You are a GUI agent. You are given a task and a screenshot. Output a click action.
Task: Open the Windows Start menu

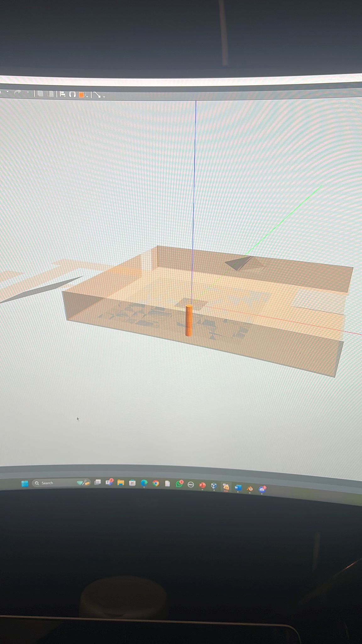click(25, 483)
